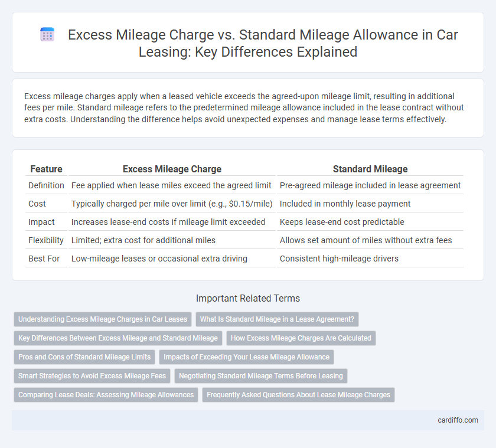
Task: Click the 'Important Related Terms' heading
Action: tap(248, 299)
